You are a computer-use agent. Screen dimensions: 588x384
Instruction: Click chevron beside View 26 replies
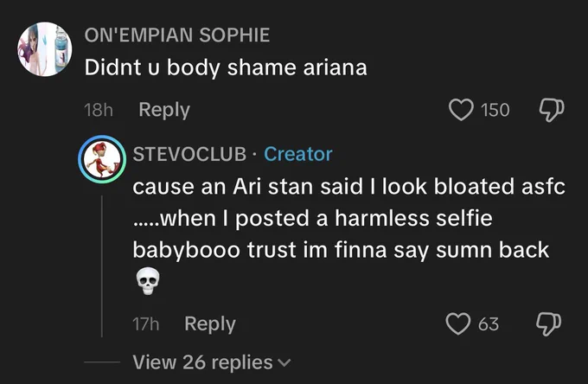tap(284, 363)
